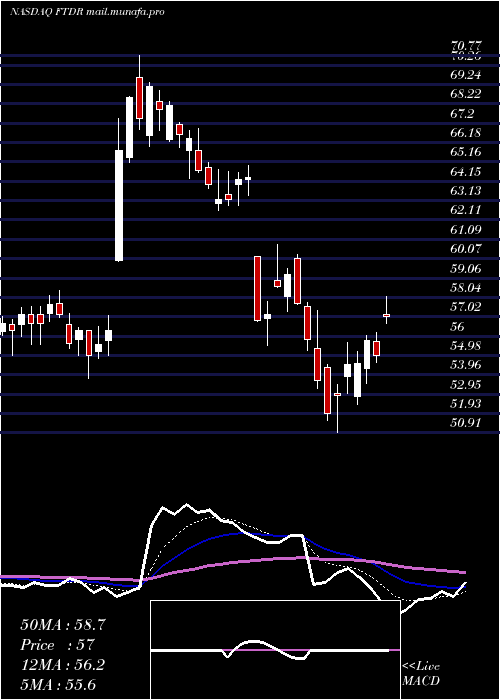Click the 52.95 price axis label
The image size is (500, 700).
pos(466,384)
